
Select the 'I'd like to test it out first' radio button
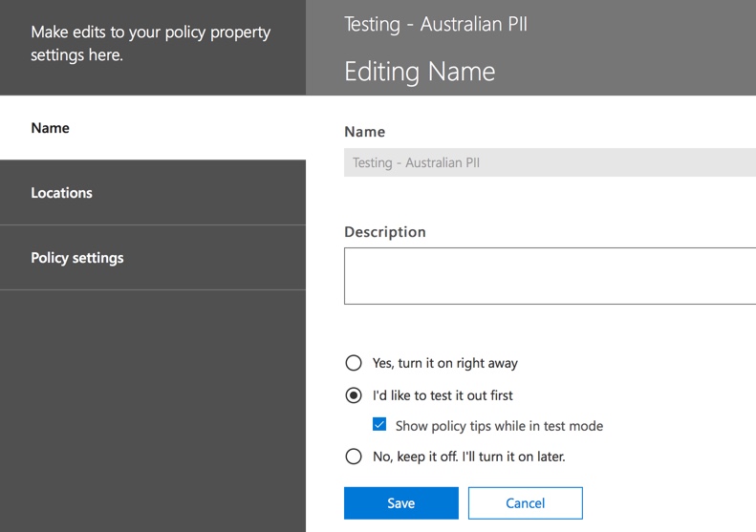coord(354,395)
